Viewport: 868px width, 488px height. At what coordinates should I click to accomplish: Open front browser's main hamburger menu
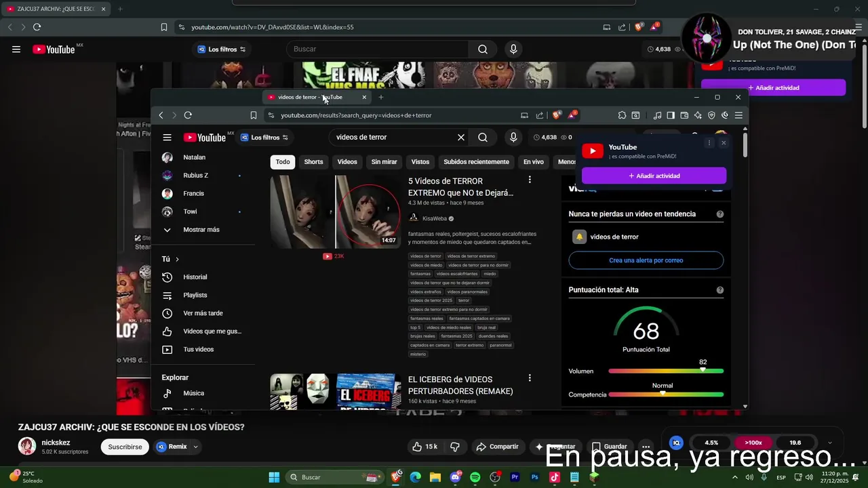click(x=738, y=115)
